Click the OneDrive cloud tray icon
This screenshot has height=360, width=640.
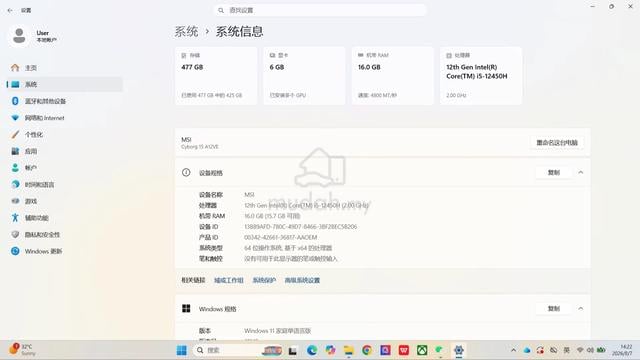tap(527, 350)
